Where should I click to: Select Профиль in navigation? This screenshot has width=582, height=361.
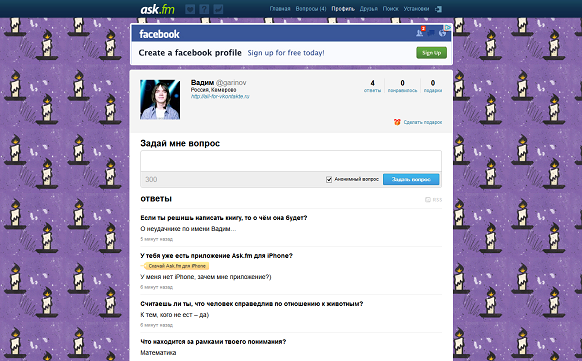click(343, 9)
